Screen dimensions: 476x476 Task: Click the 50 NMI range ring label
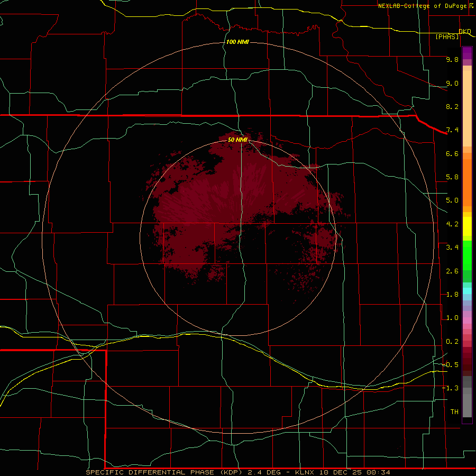tap(237, 140)
